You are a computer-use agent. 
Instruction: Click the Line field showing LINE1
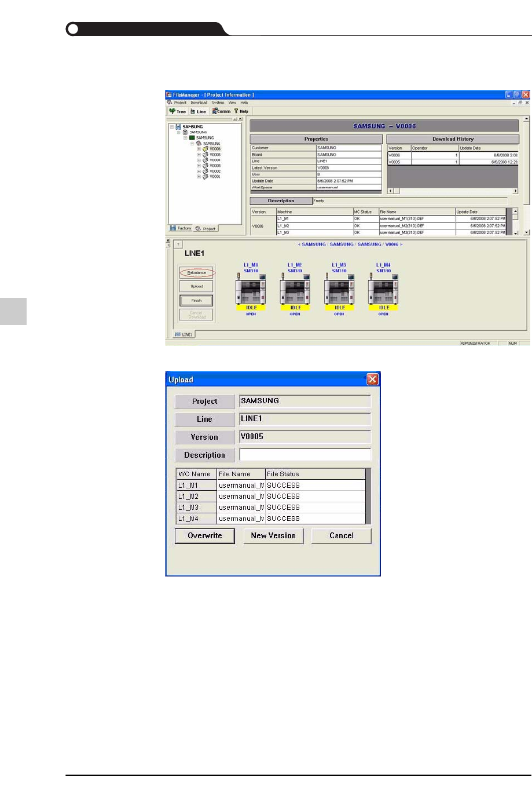(x=305, y=419)
